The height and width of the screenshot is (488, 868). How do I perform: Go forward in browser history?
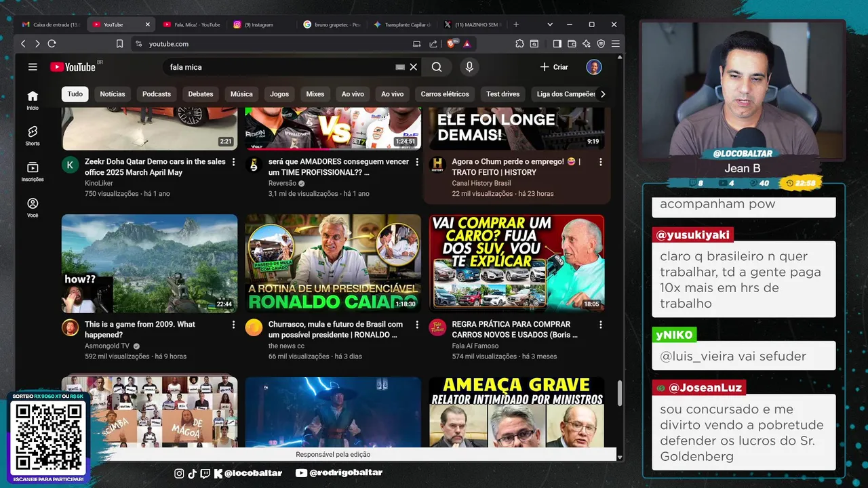[x=37, y=43]
